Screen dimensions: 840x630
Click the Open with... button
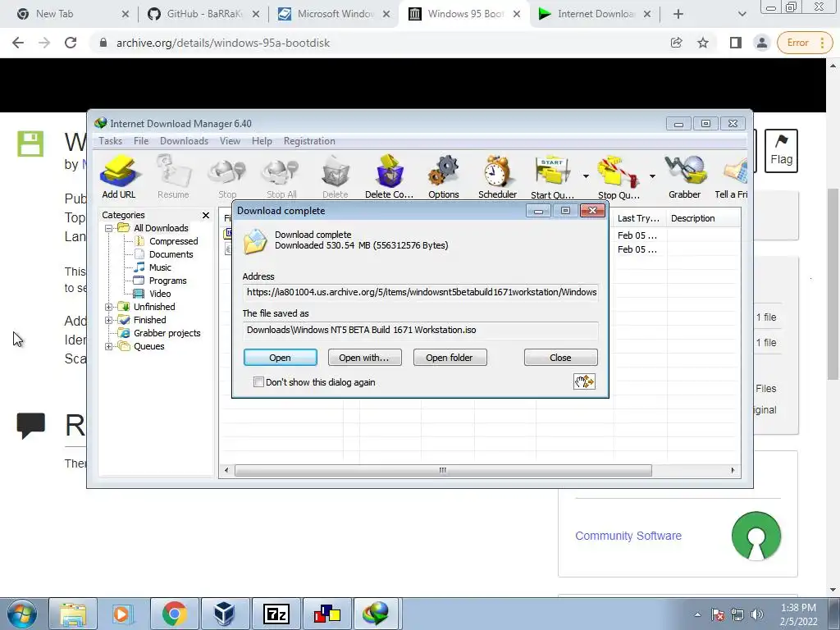point(364,358)
